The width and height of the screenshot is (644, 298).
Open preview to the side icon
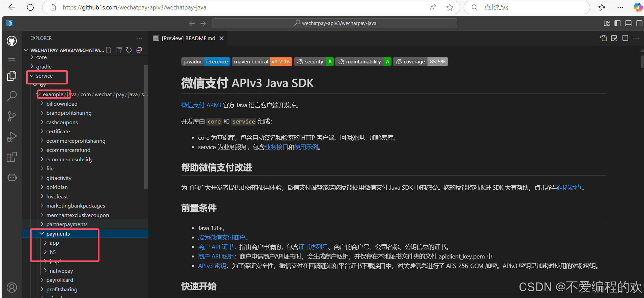pyautogui.click(x=614, y=38)
